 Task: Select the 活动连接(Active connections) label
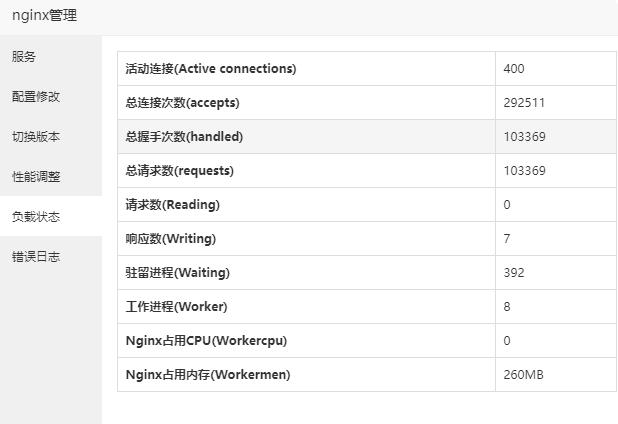point(211,69)
